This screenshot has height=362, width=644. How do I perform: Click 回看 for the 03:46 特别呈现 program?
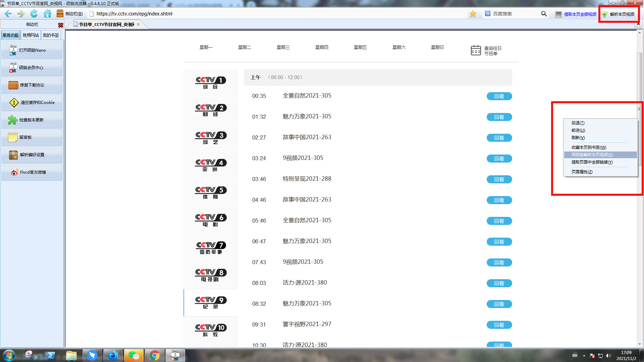tap(499, 179)
